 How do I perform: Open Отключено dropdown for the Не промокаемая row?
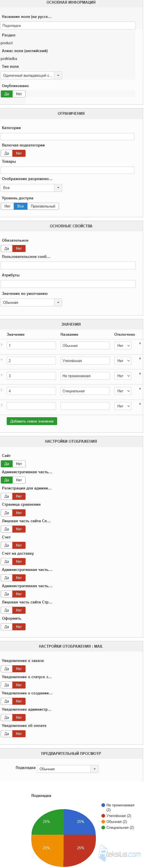pyautogui.click(x=123, y=376)
